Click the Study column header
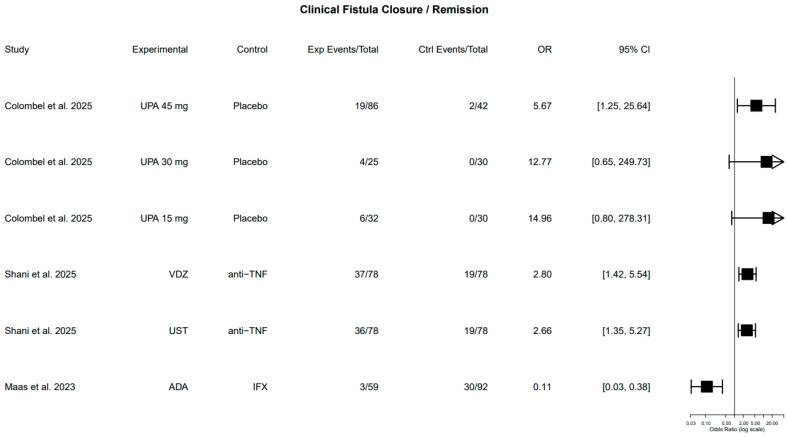This screenshot has height=437, width=788. [17, 49]
